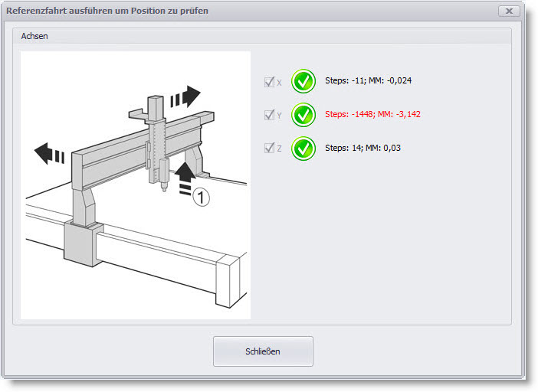Click the circled number 1 marker
Image resolution: width=538 pixels, height=392 pixels.
point(199,198)
